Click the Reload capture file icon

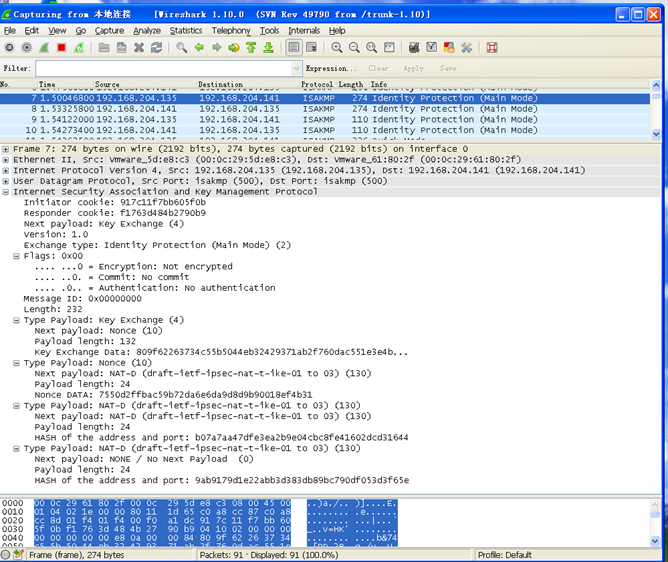pos(156,47)
